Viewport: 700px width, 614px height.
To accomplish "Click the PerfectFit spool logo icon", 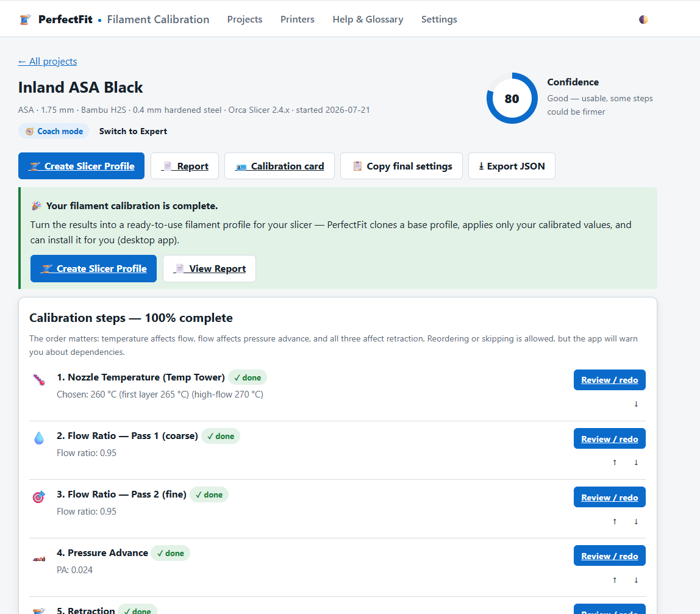I will coord(26,20).
